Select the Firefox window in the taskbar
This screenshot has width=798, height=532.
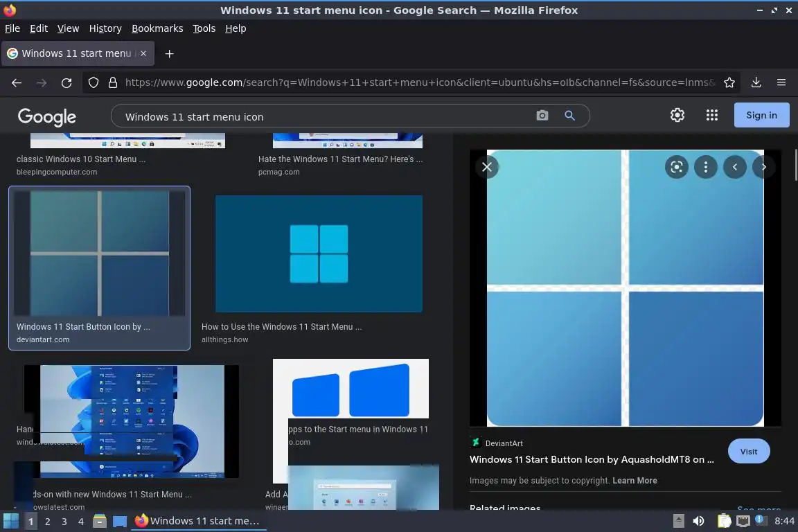(x=199, y=521)
